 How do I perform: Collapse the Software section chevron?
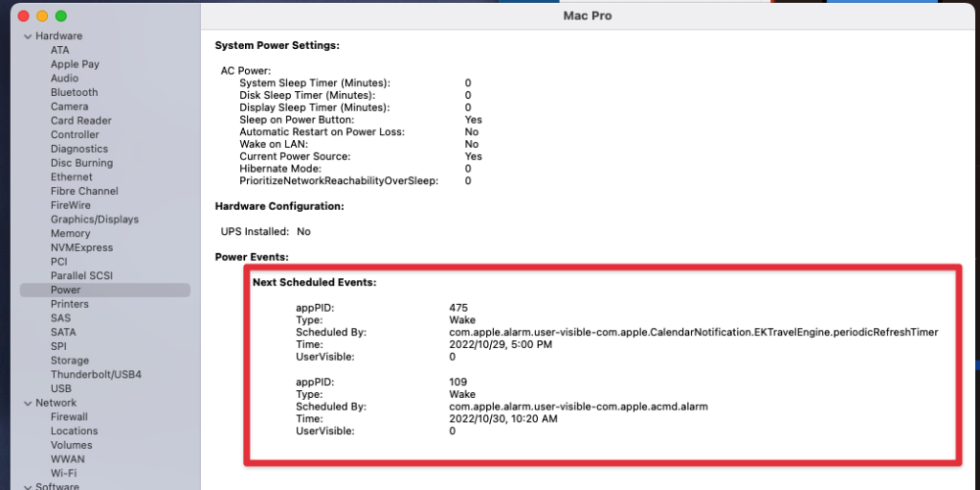[27, 487]
